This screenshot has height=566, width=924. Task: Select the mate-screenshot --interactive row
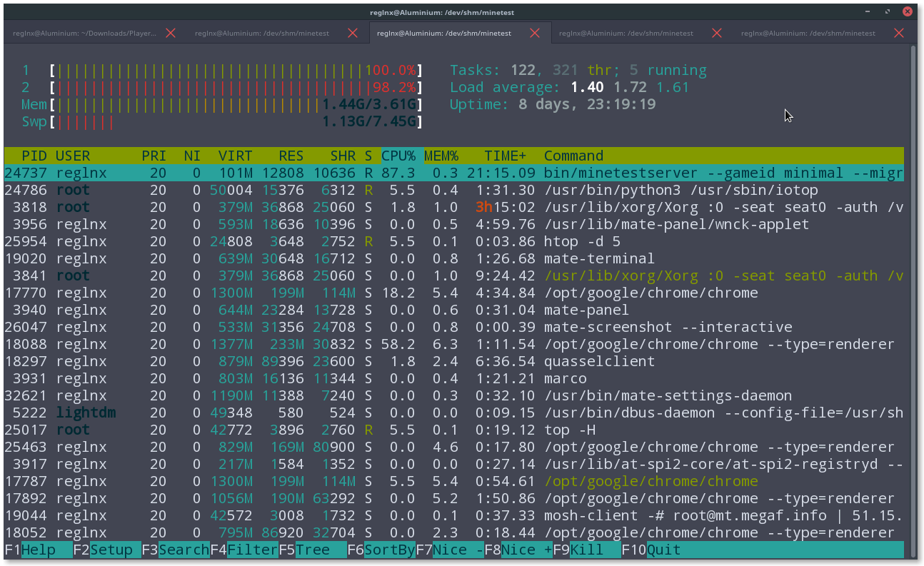pos(453,327)
